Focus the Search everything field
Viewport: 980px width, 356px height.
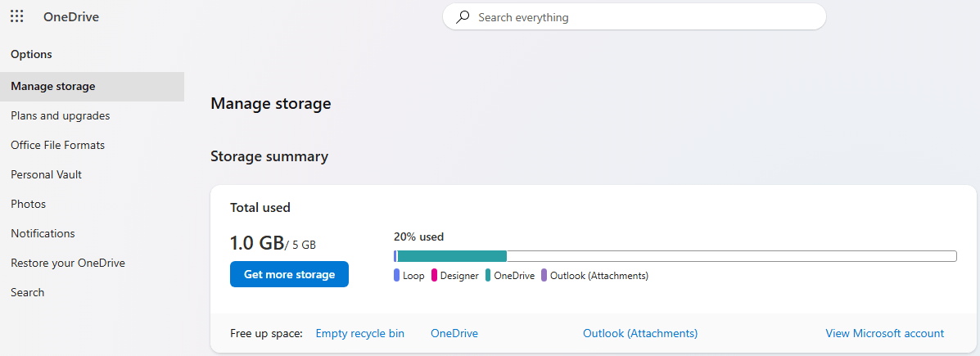635,17
